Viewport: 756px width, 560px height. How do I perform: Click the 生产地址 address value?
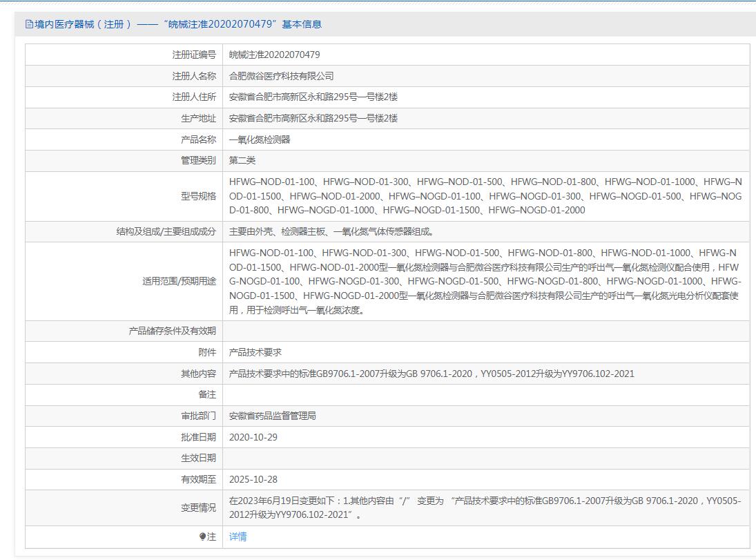click(x=313, y=119)
